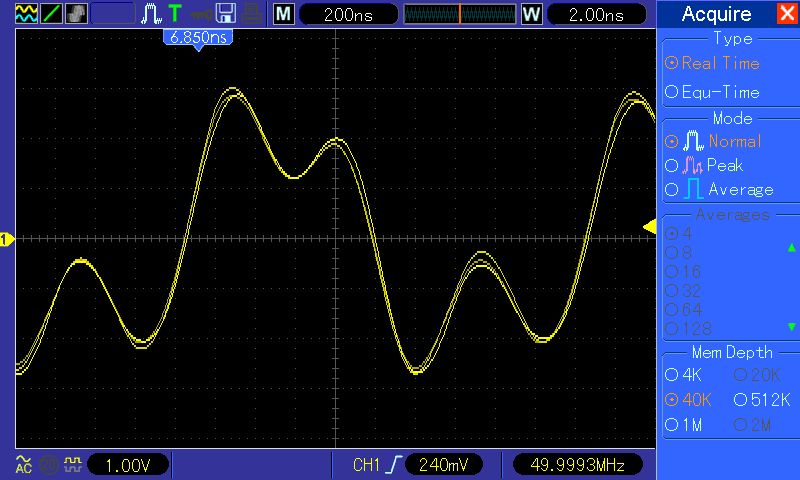Click the 1.00V vertical scale value

coord(128,465)
